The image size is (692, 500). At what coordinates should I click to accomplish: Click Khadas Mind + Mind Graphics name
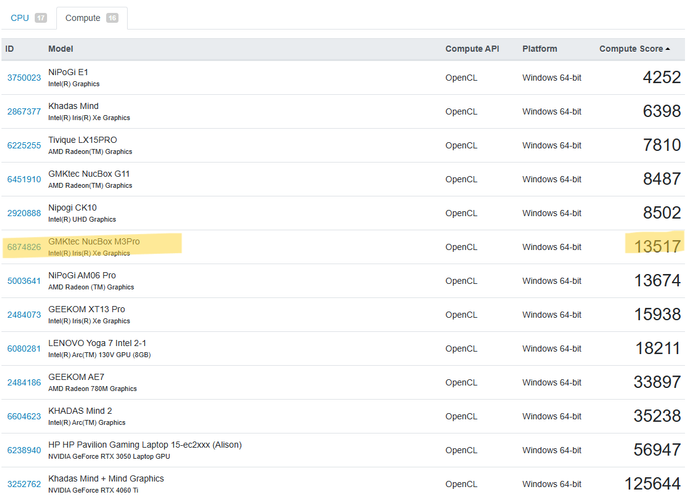tap(106, 479)
